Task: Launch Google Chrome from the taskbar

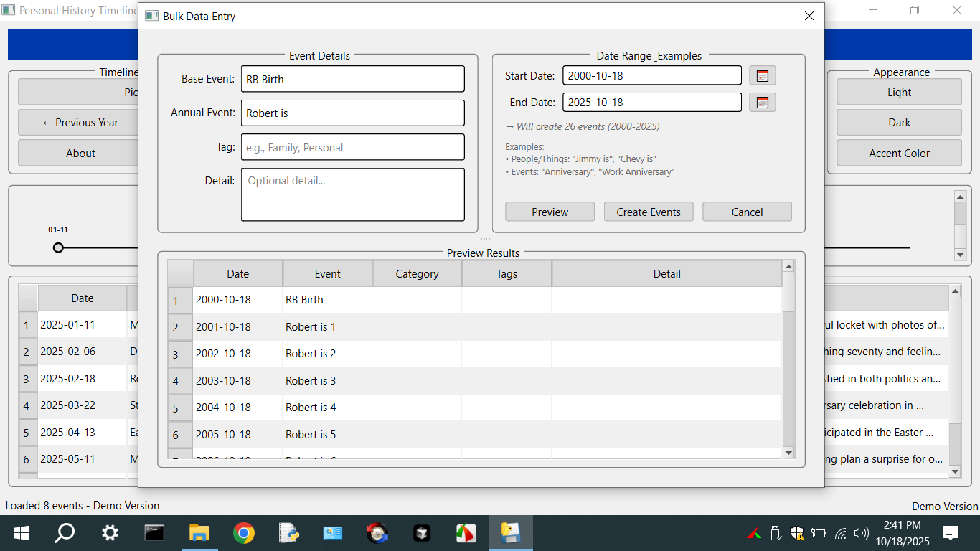Action: click(243, 533)
